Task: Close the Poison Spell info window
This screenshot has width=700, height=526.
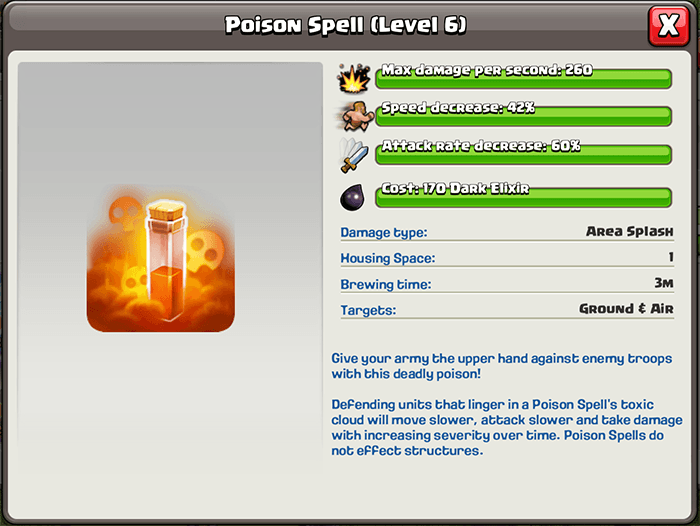Action: point(668,26)
